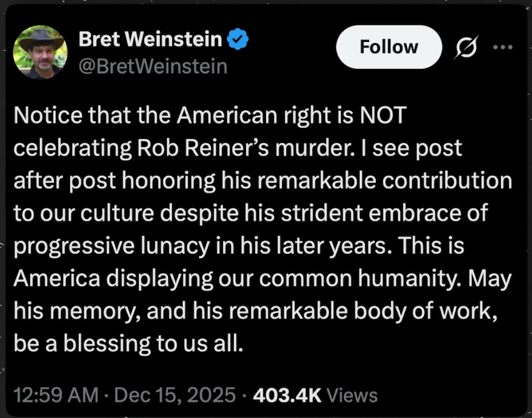This screenshot has height=418, width=532.
Task: Follow Bret Weinstein's account
Action: tap(388, 47)
